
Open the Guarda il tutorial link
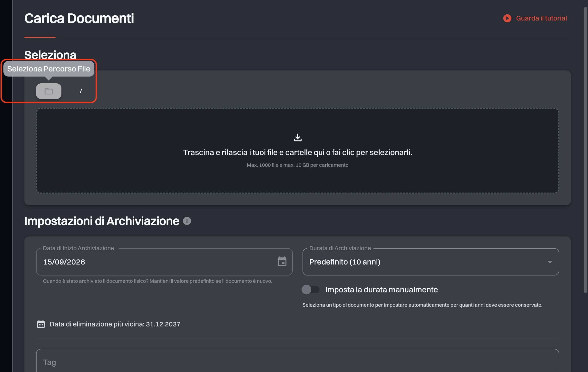tap(535, 18)
